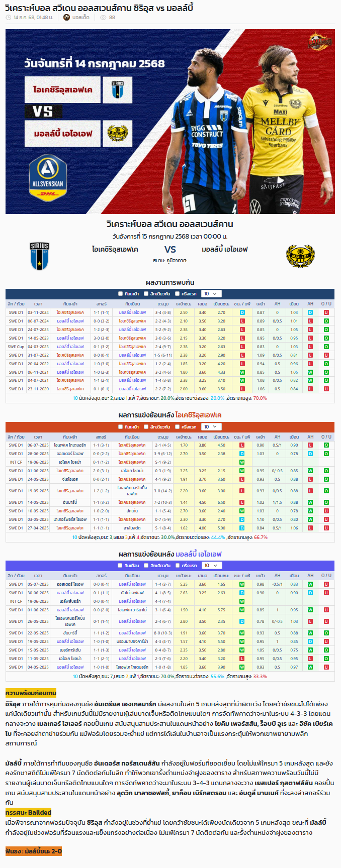Screen dimensions: 341x868
Task: Click the U over/under badge in the 10-05-2025 row
Action: [x=326, y=511]
